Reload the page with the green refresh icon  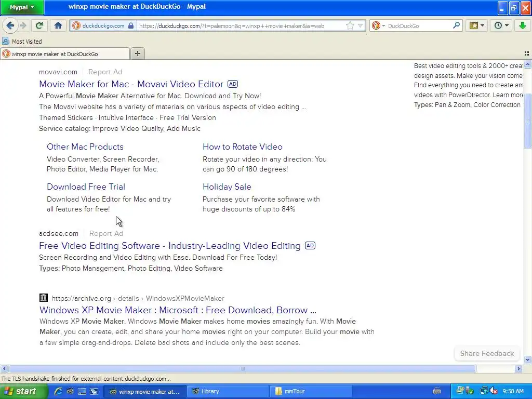click(x=39, y=26)
